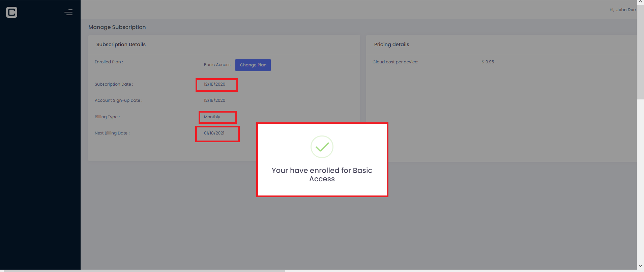The height and width of the screenshot is (272, 644).
Task: Click the C logo in sidebar
Action: (x=11, y=12)
